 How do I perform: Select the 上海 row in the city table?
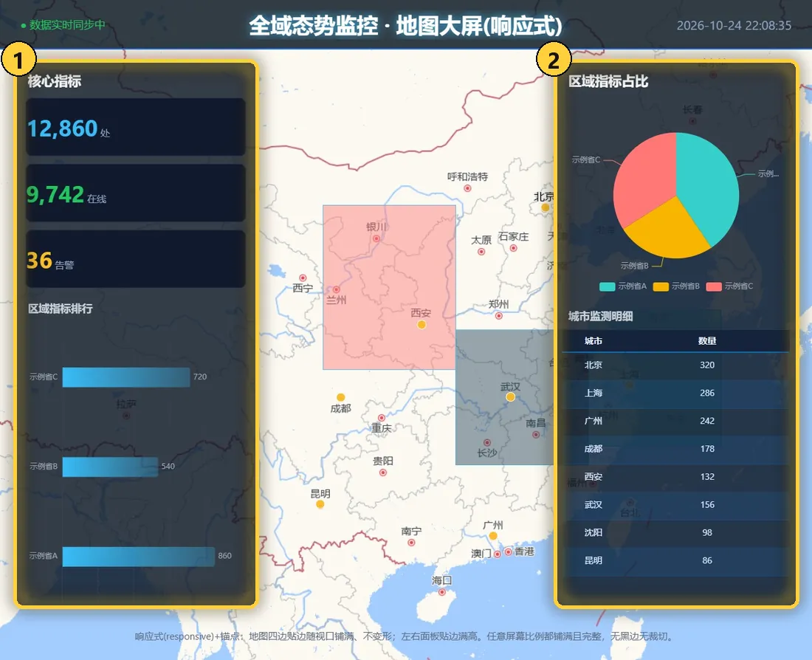675,393
